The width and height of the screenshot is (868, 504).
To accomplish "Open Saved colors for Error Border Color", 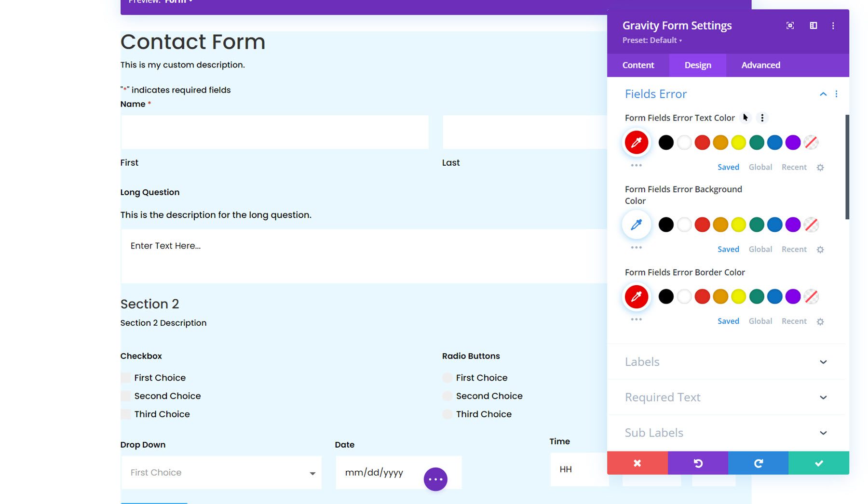I will pyautogui.click(x=728, y=321).
